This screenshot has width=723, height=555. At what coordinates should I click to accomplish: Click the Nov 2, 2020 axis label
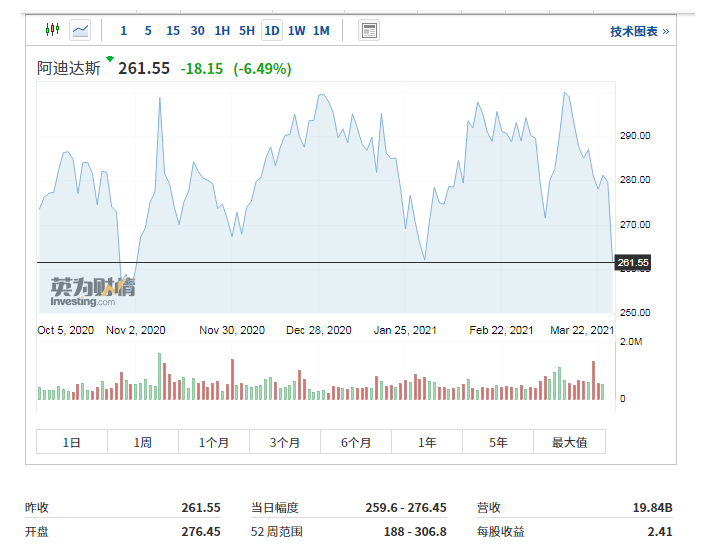136,331
